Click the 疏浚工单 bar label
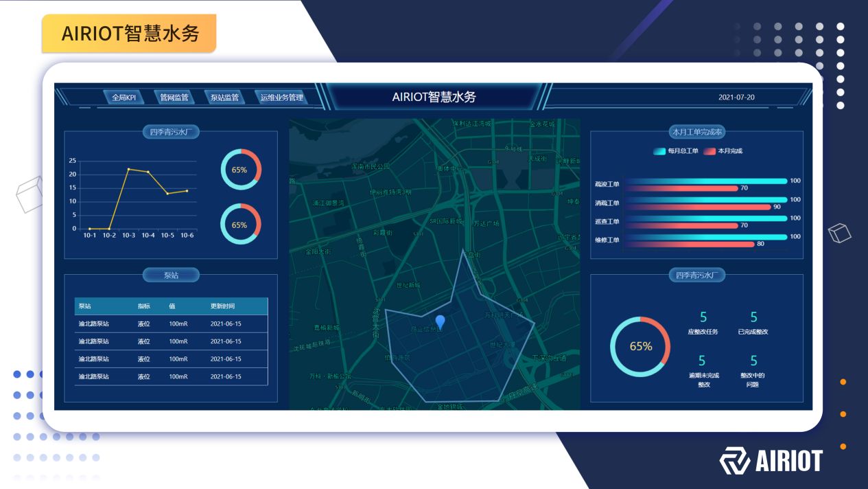868x489 pixels. click(x=607, y=185)
